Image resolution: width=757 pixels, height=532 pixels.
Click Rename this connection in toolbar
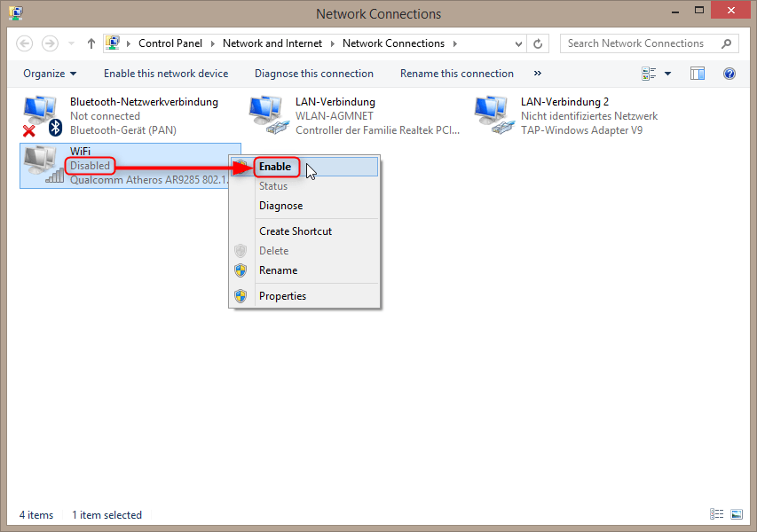click(456, 74)
